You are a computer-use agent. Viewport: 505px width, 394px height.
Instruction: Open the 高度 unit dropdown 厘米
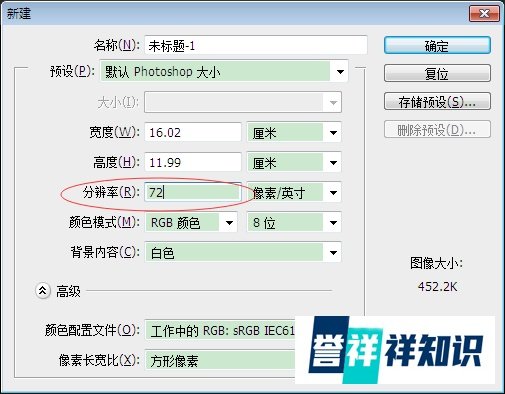pos(294,163)
